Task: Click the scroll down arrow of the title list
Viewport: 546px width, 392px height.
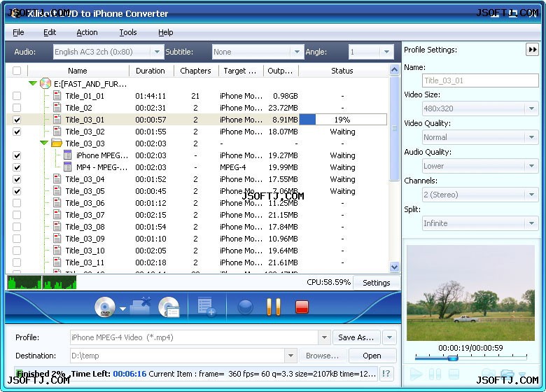Action: (394, 267)
